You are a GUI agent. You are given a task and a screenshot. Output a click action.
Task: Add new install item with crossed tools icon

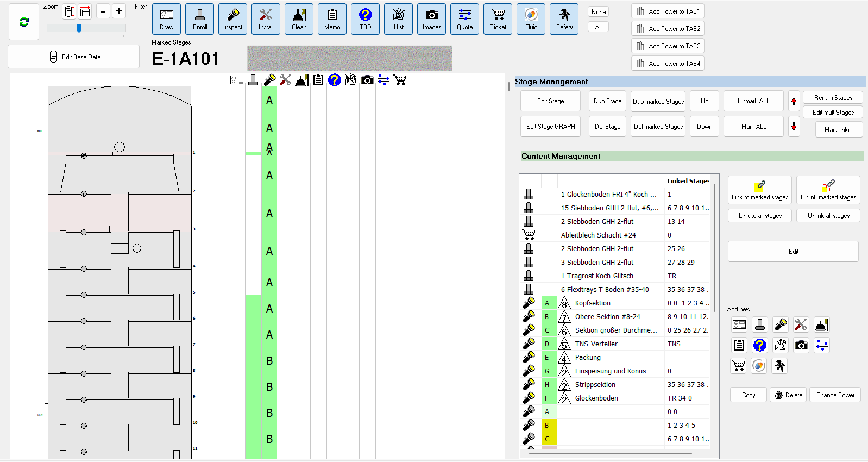click(801, 325)
